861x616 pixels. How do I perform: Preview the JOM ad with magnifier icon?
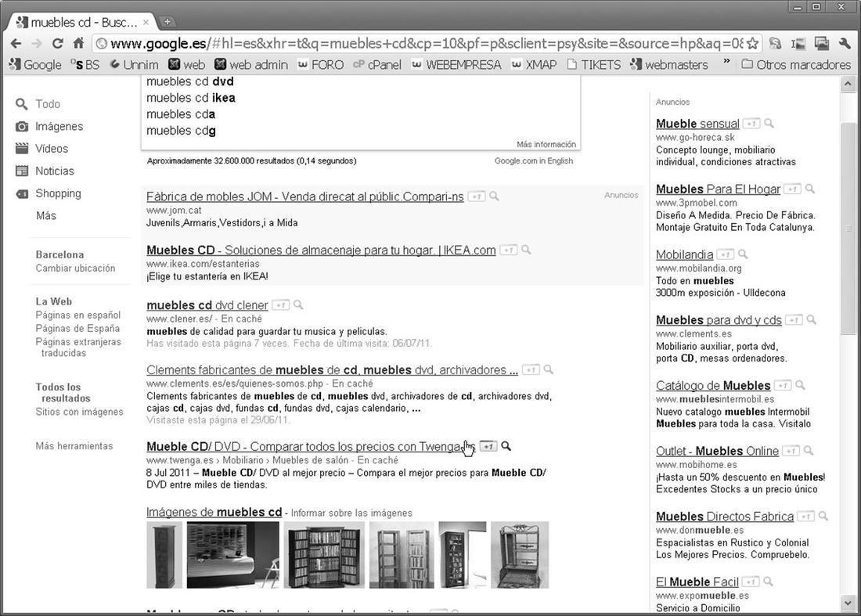(x=494, y=196)
